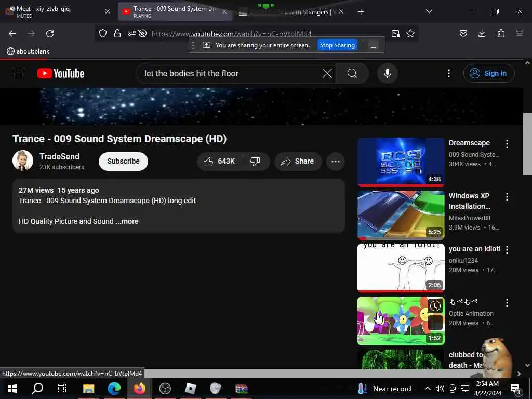Open clubbed to death video title
This screenshot has width=532, height=399.
click(465, 360)
